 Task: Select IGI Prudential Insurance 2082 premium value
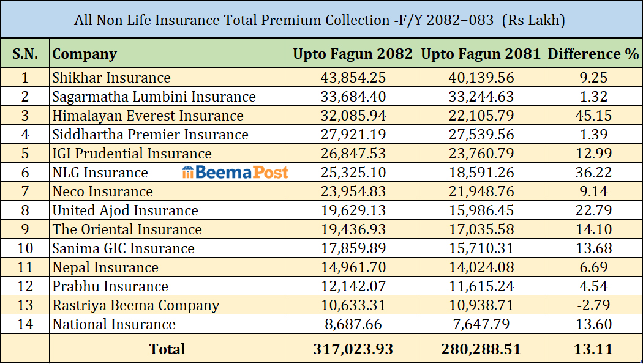[353, 154]
